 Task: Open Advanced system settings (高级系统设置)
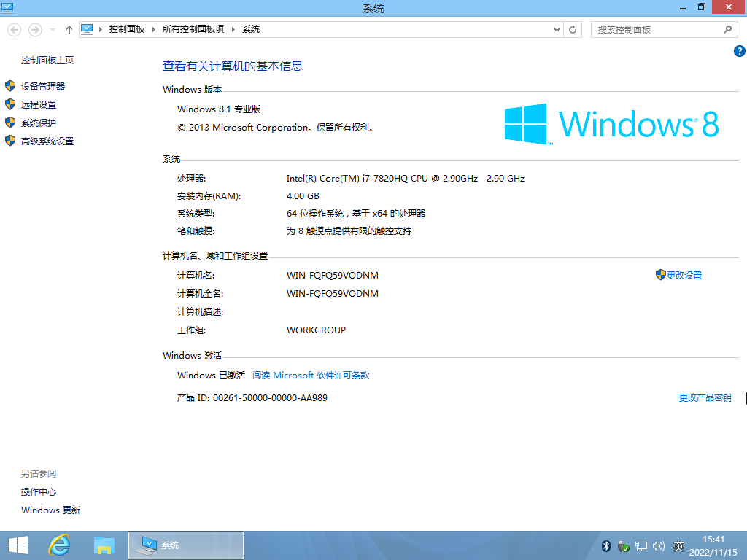[x=47, y=141]
